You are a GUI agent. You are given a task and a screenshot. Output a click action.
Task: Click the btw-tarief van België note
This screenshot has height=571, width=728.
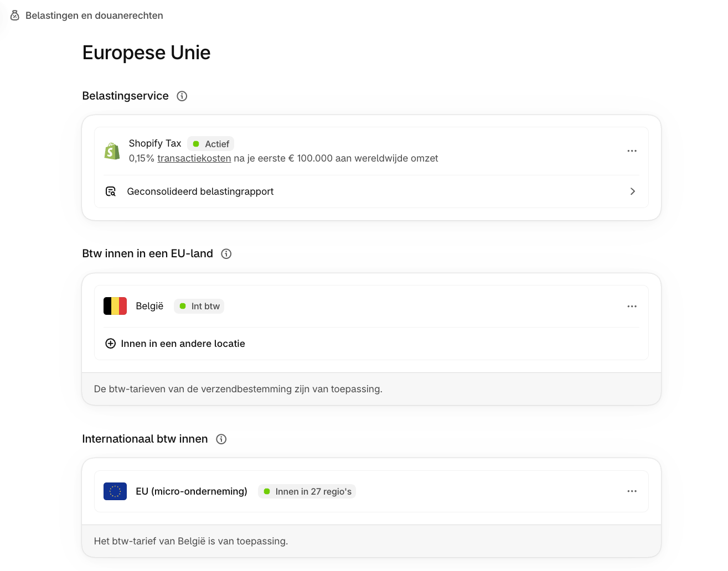coord(191,541)
